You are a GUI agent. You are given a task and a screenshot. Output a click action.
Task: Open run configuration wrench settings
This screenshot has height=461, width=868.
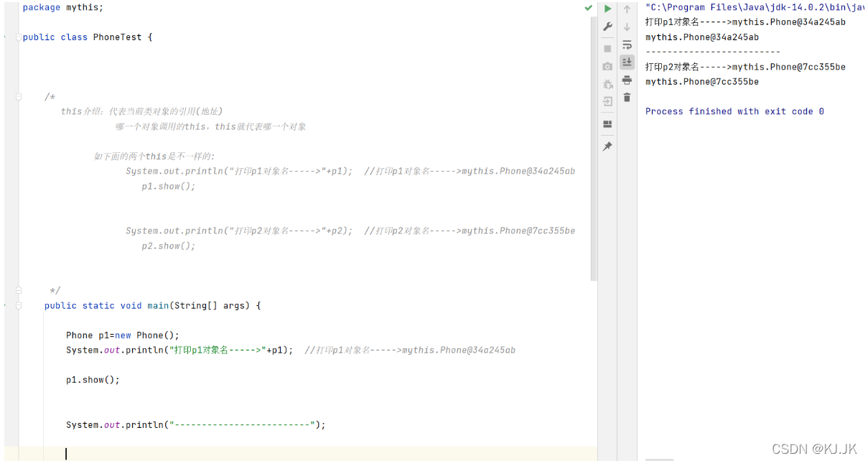pos(607,27)
